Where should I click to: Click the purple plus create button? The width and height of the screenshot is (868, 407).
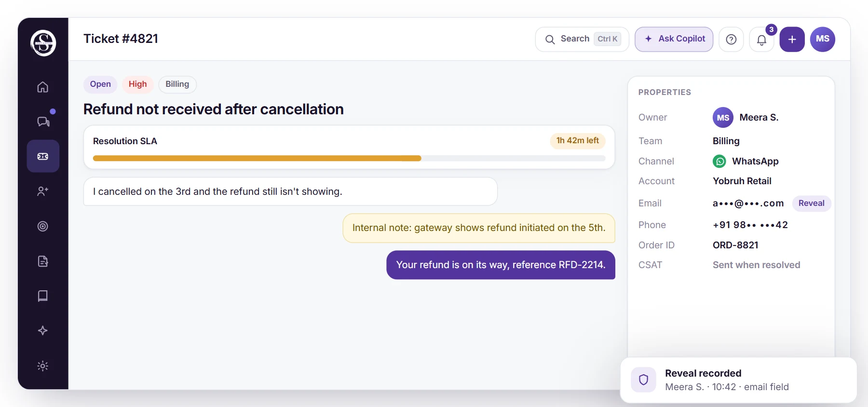792,40
